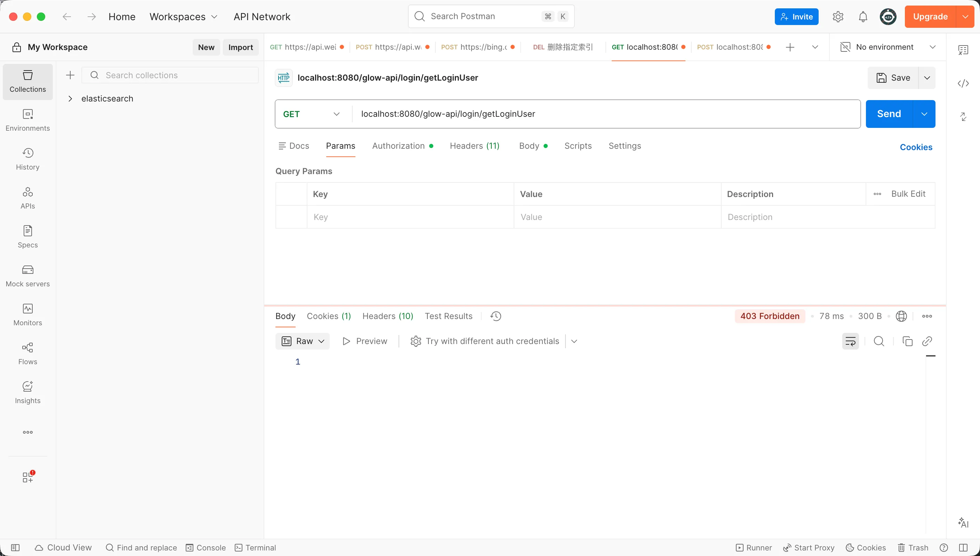Screen dimensions: 980x556
Task: Click the notifications bell icon
Action: click(x=863, y=17)
